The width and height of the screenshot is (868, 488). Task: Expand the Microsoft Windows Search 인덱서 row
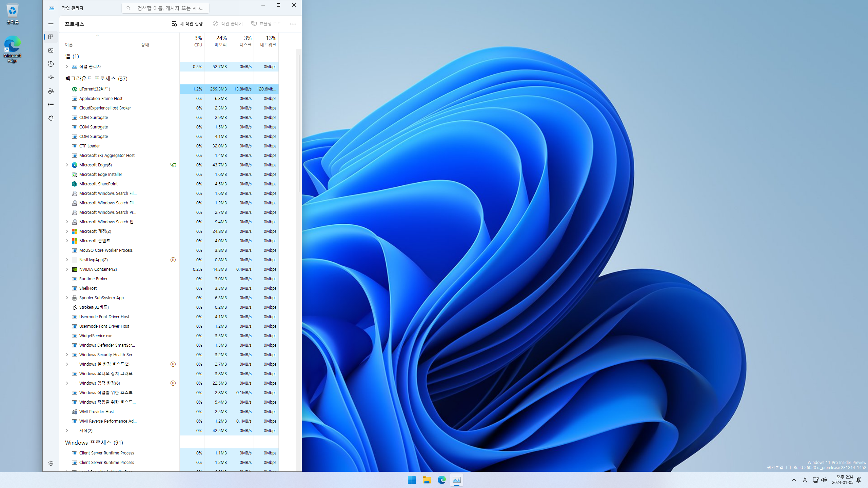click(67, 222)
